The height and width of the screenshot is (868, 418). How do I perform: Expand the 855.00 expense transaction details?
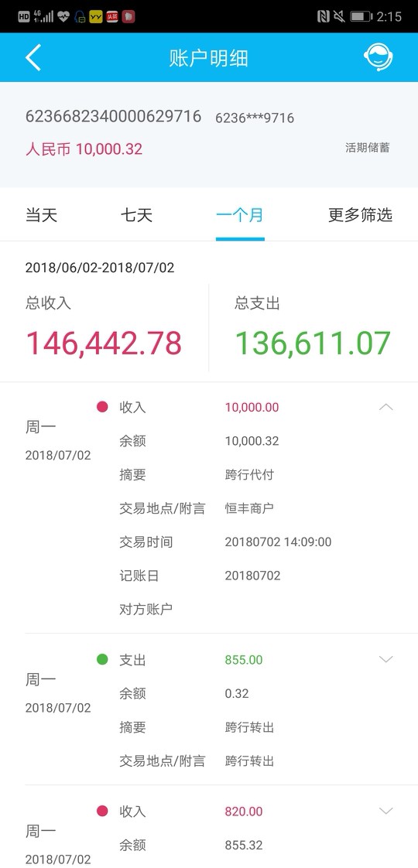click(x=386, y=659)
